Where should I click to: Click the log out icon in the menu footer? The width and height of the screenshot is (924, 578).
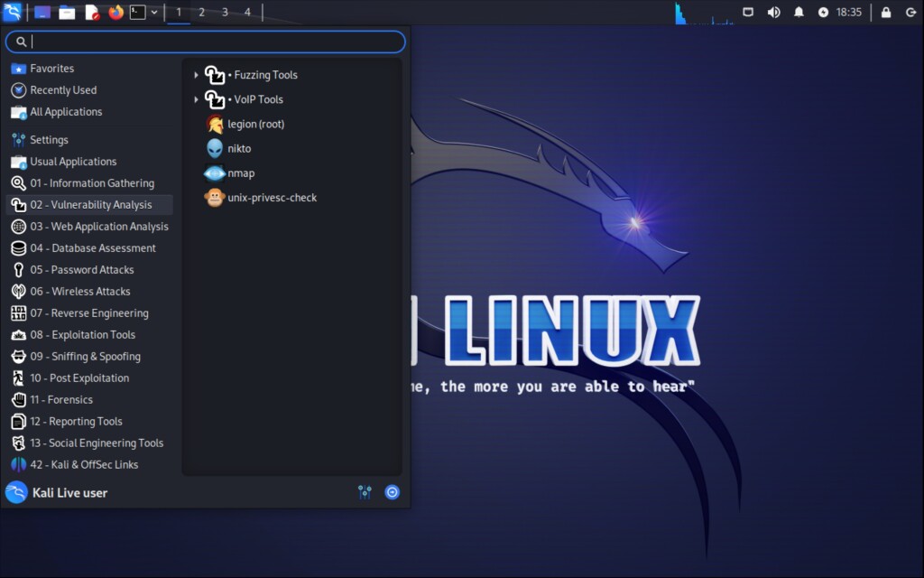tap(392, 492)
